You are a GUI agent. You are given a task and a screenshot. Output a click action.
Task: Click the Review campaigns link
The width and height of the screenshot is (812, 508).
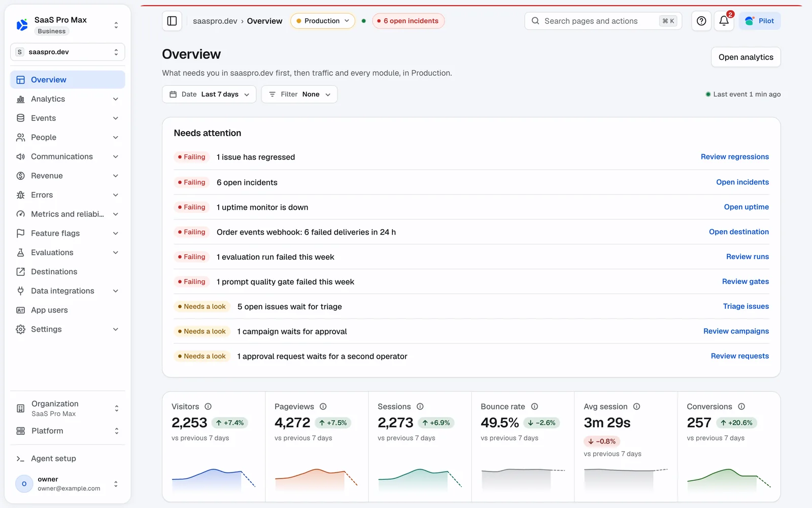click(736, 331)
